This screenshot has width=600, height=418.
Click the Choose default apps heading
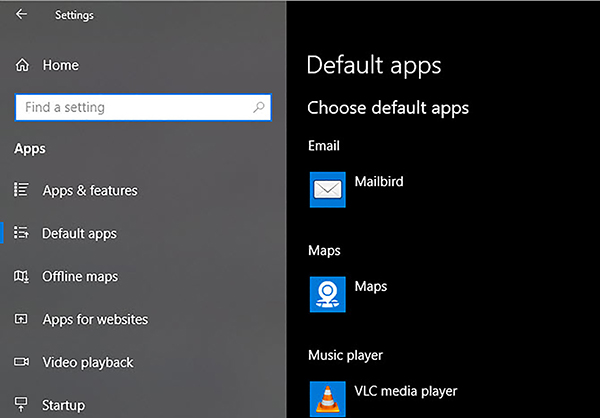388,108
